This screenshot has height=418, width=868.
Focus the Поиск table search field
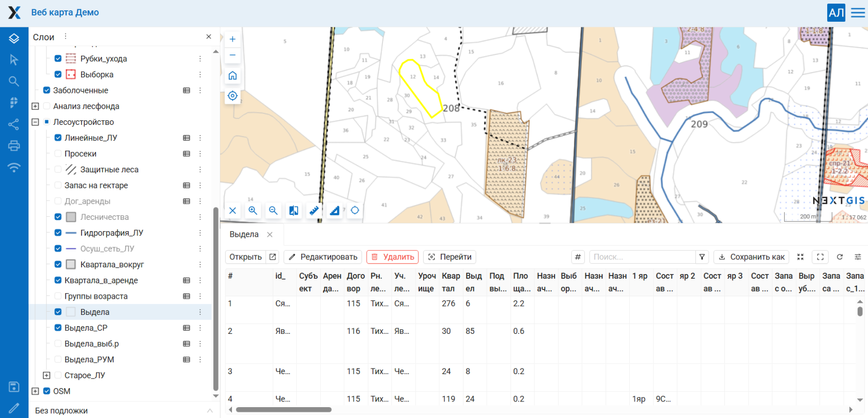pos(642,257)
